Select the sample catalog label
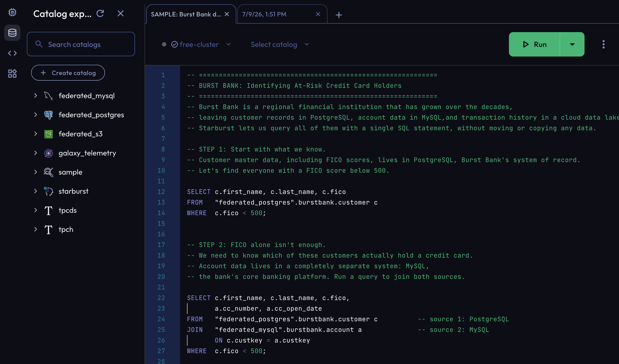The width and height of the screenshot is (619, 364). coord(71,172)
